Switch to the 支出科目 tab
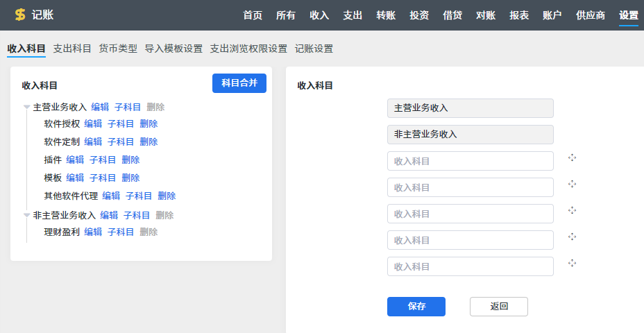Image resolution: width=644 pixels, height=333 pixels. [x=72, y=49]
